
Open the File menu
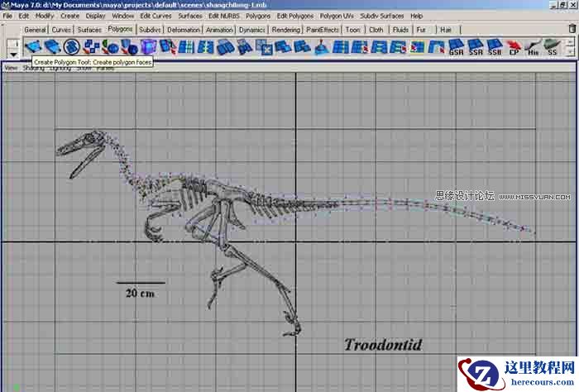[7, 16]
